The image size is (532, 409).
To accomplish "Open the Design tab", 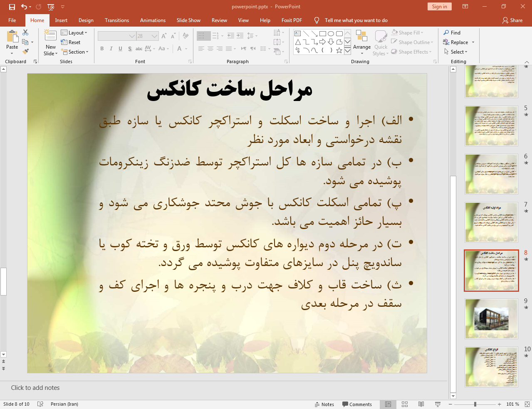I will pos(86,20).
